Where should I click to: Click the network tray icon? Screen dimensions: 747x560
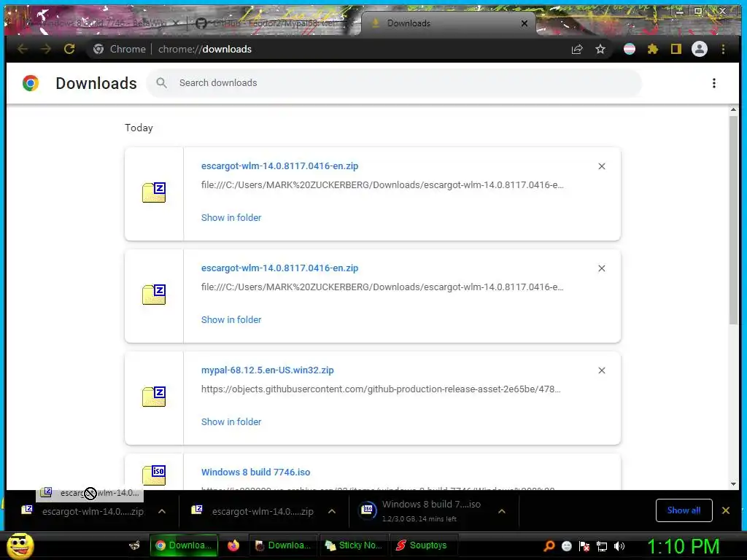click(x=602, y=546)
